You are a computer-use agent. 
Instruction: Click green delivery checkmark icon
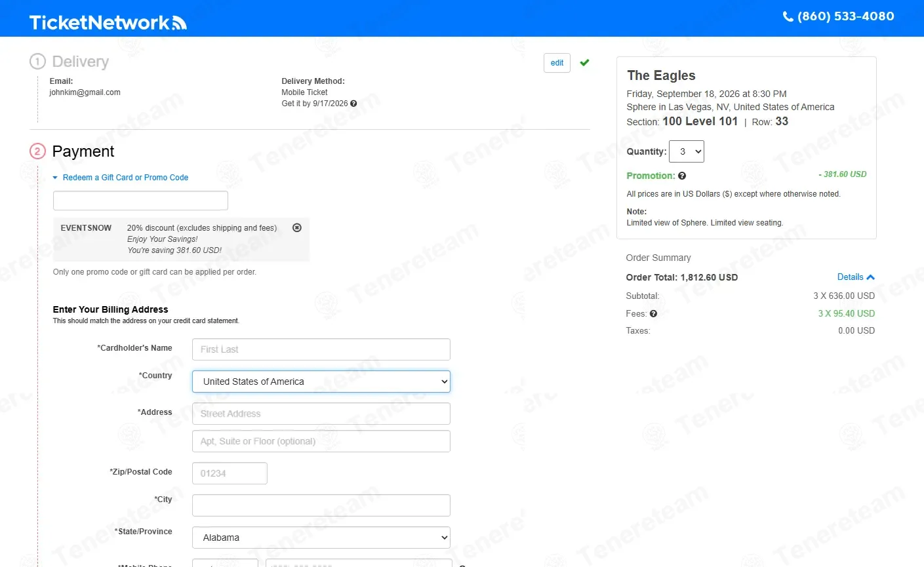pos(584,63)
